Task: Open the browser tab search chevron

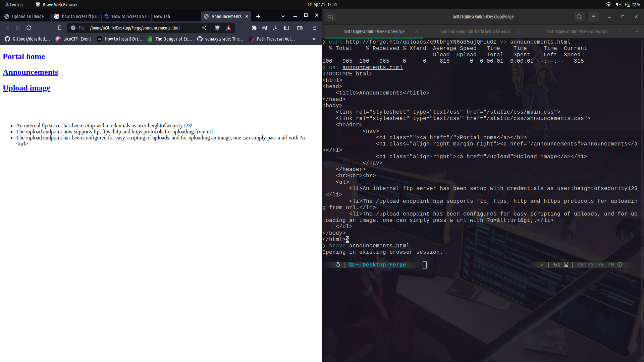Action: pos(283,16)
